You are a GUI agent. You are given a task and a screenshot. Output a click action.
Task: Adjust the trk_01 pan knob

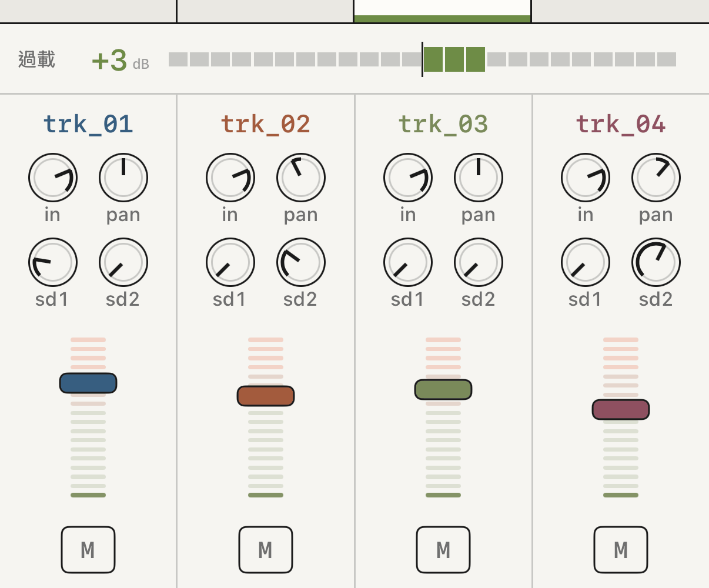pyautogui.click(x=123, y=178)
